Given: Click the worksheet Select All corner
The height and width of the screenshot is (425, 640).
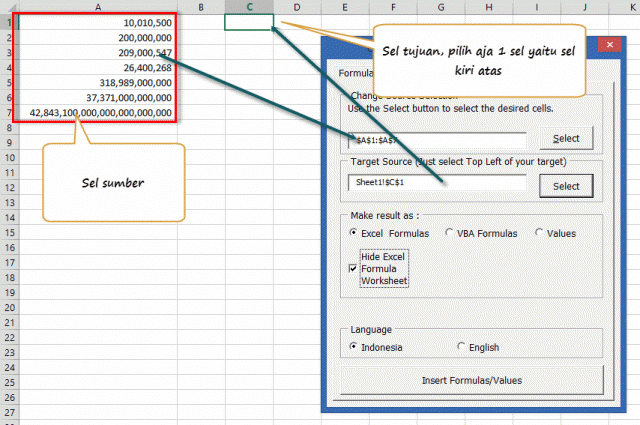Looking at the screenshot, I should coord(8,6).
